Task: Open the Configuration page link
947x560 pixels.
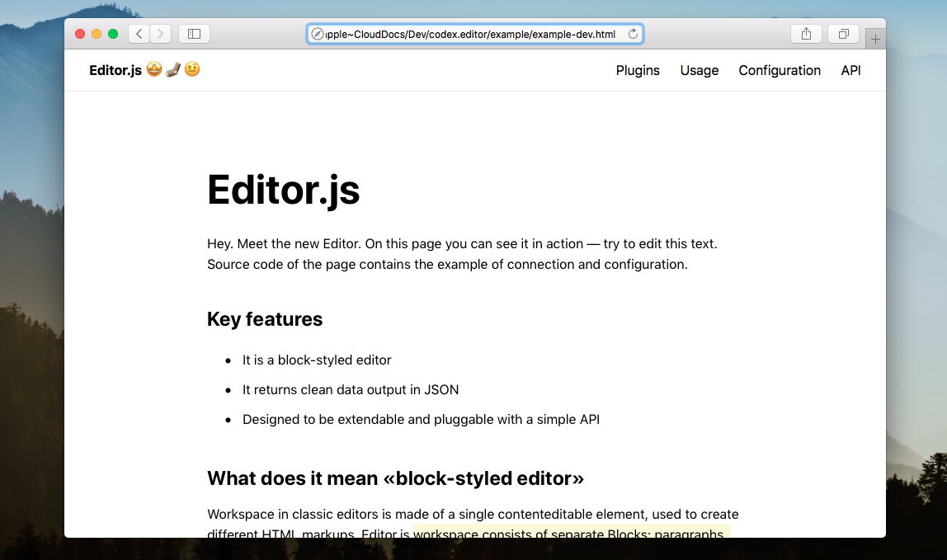Action: point(780,71)
